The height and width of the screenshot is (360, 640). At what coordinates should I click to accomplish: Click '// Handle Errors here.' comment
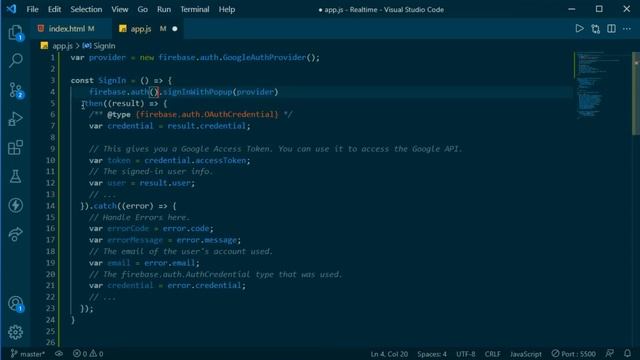point(139,217)
